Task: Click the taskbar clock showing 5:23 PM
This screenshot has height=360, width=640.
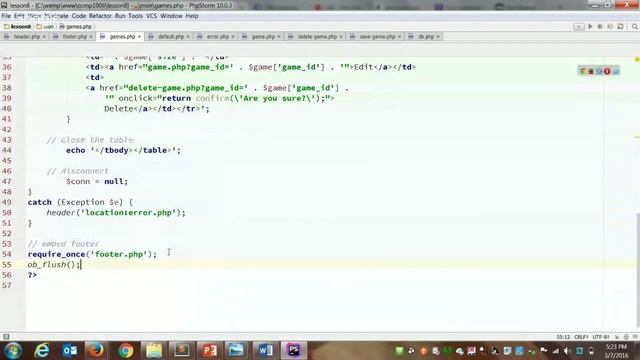Action: pyautogui.click(x=616, y=351)
